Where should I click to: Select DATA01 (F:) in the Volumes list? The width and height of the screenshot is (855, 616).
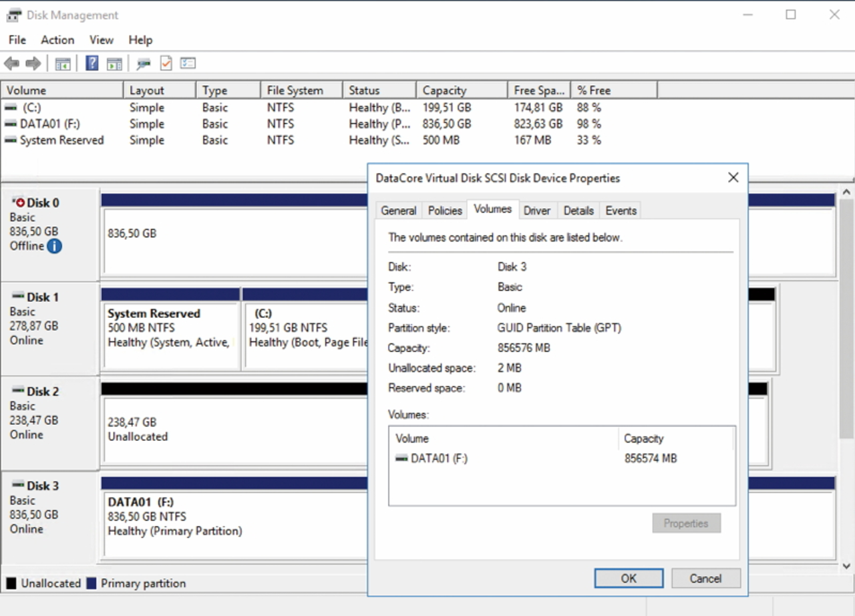tap(438, 458)
